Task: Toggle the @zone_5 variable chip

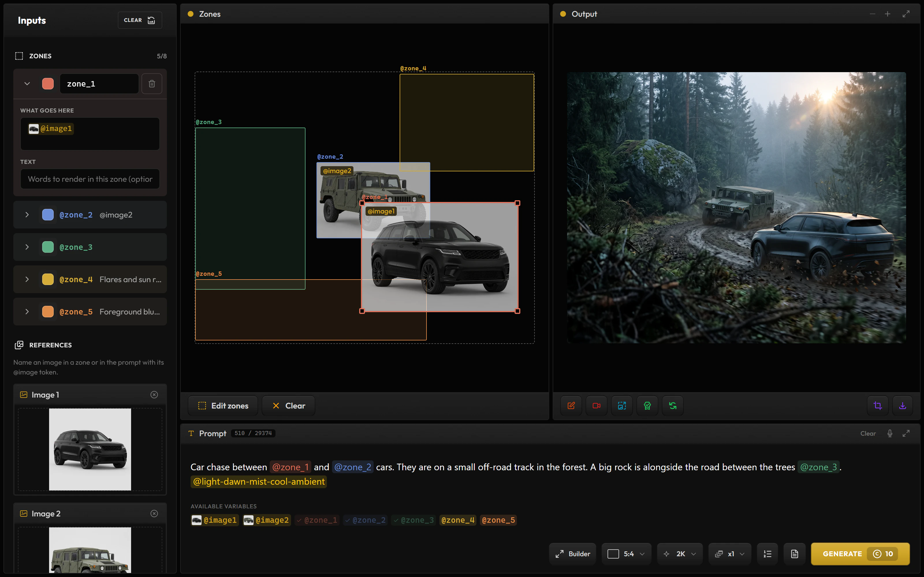Action: [498, 520]
